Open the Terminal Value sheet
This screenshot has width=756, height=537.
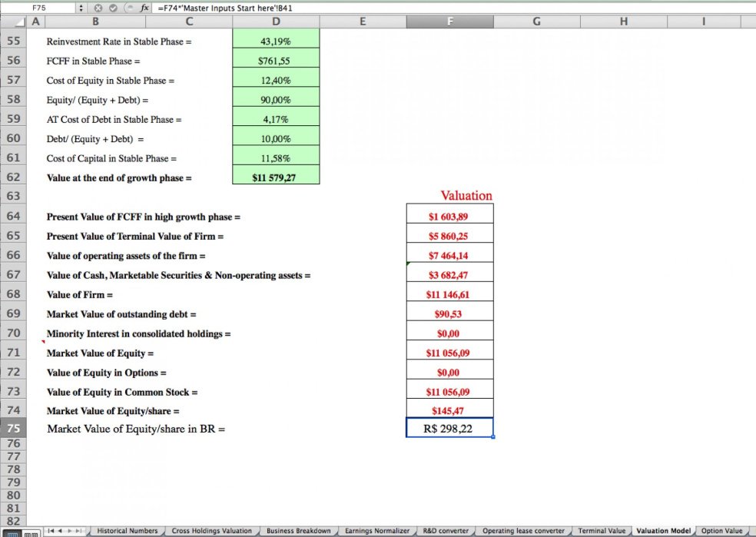(x=604, y=530)
